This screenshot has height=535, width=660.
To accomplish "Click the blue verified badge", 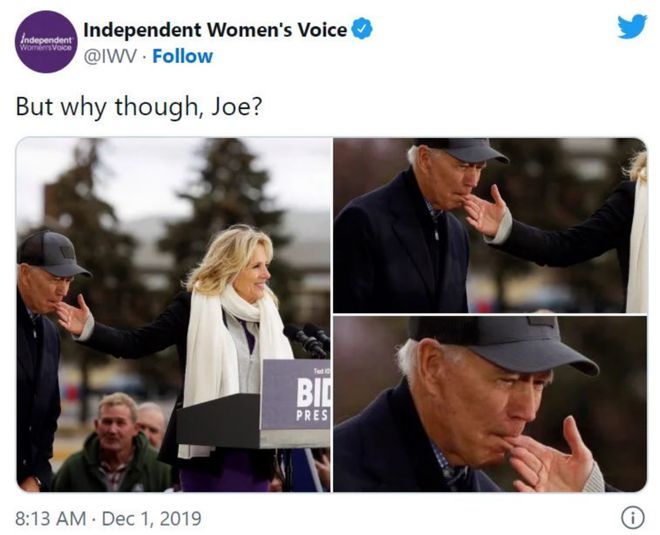I will [362, 30].
